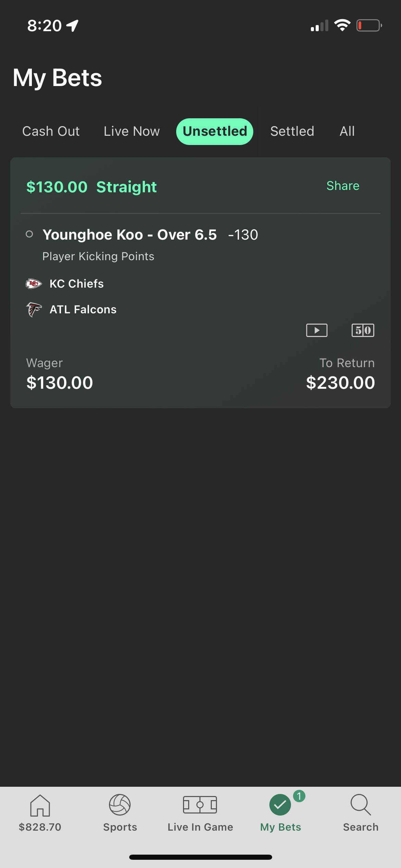
Task: Share the $130.00 Straight bet
Action: [343, 186]
